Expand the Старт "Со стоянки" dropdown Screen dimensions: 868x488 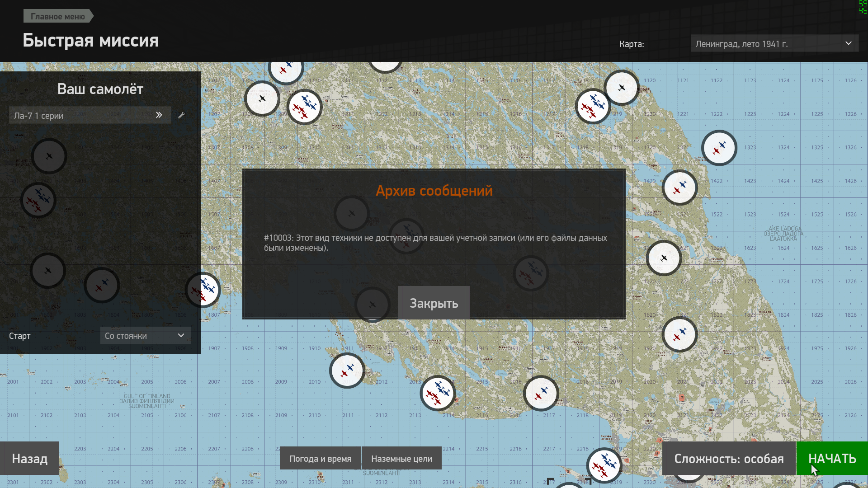145,336
